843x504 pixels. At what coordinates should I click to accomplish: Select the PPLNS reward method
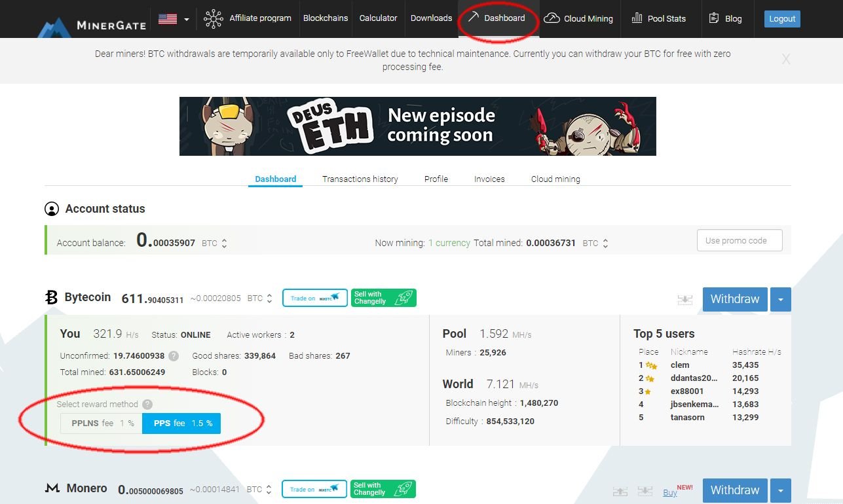coord(101,423)
